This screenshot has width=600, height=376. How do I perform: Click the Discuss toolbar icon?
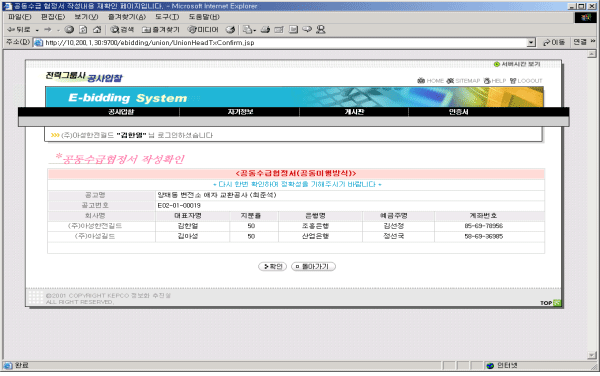(293, 29)
